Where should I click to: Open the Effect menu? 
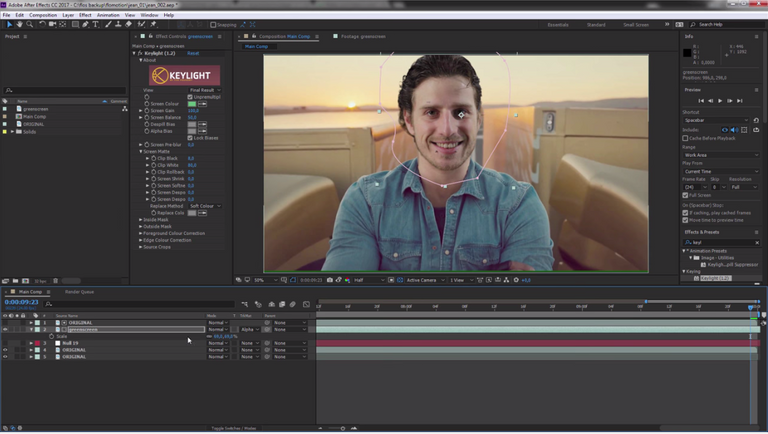[85, 15]
